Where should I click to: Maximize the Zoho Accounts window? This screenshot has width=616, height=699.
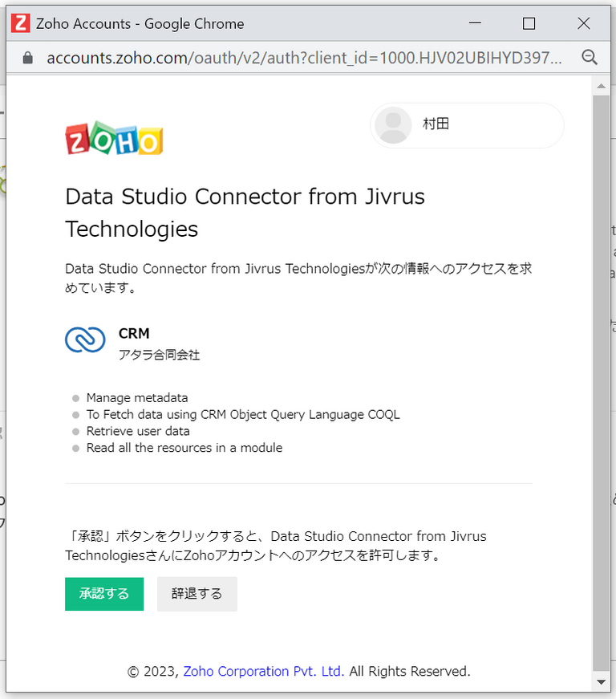[529, 23]
